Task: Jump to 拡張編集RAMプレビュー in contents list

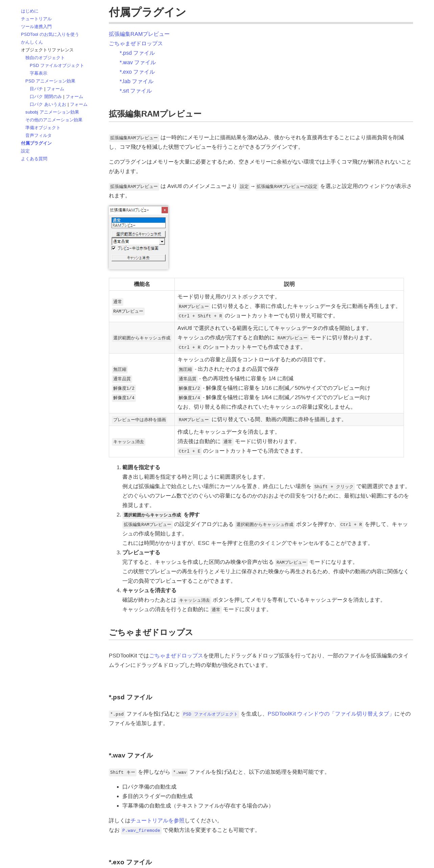Action: (139, 34)
